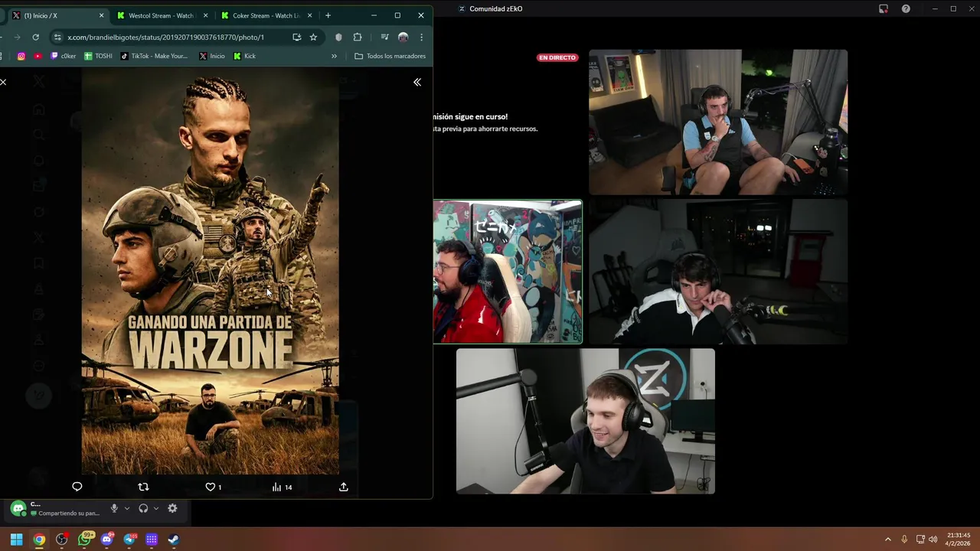This screenshot has width=980, height=551.
Task: Bookmark this page with the star icon
Action: pos(313,37)
